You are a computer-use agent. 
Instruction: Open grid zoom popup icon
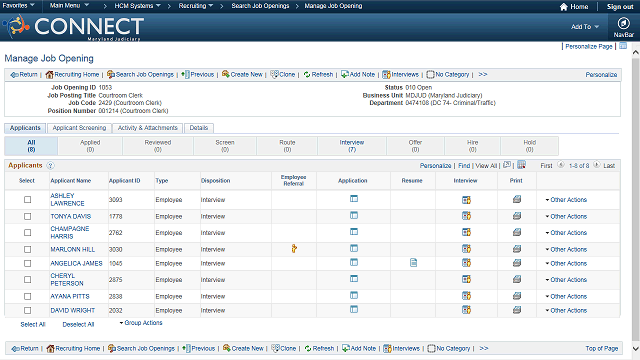[x=507, y=165]
